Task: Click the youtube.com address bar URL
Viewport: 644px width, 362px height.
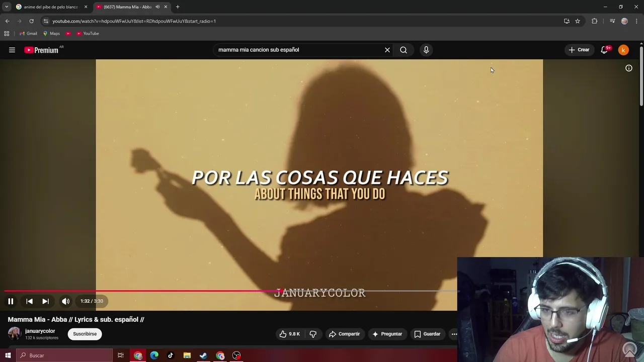Action: click(134, 21)
